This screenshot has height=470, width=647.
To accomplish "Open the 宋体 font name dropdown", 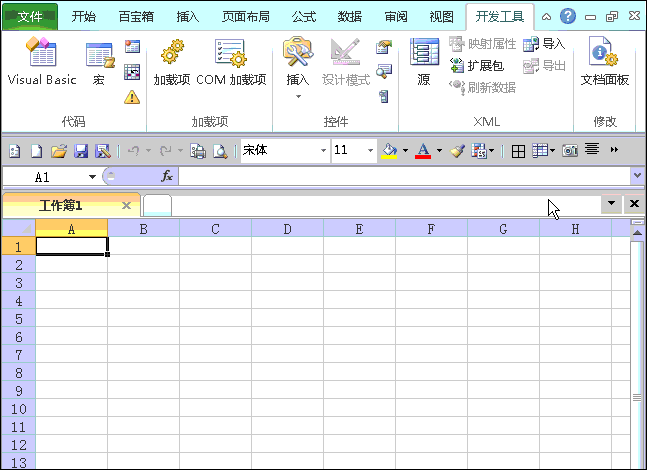I will [x=324, y=150].
